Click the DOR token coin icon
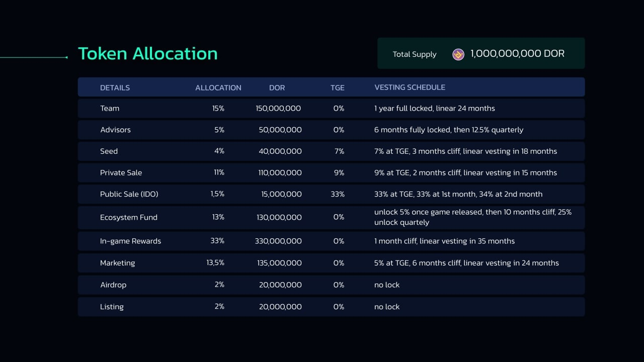 (x=458, y=54)
